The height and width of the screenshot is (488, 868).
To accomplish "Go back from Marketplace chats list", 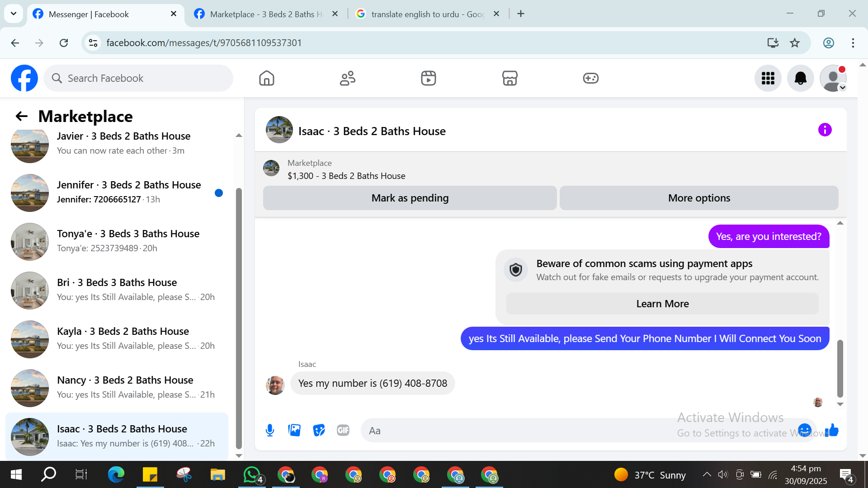I will tap(22, 116).
